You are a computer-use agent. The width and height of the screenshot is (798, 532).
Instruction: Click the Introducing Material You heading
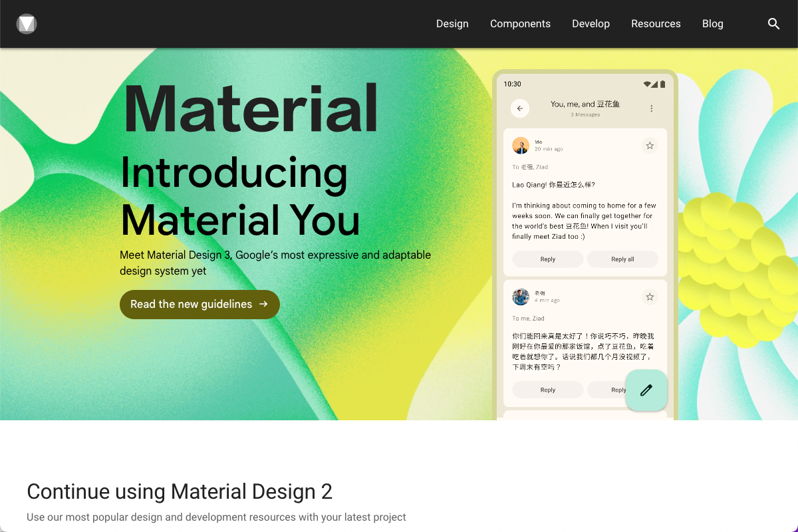point(240,196)
